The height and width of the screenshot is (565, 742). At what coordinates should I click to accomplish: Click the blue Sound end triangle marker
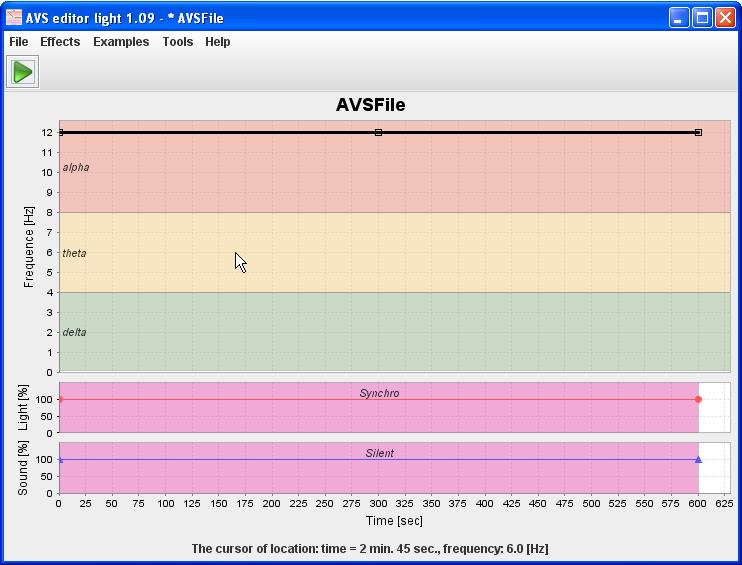coord(698,460)
